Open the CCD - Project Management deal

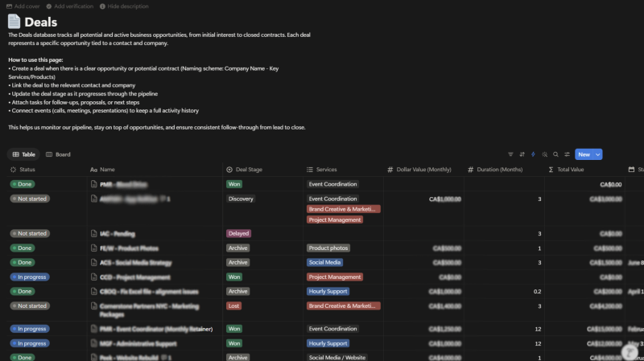pyautogui.click(x=135, y=277)
